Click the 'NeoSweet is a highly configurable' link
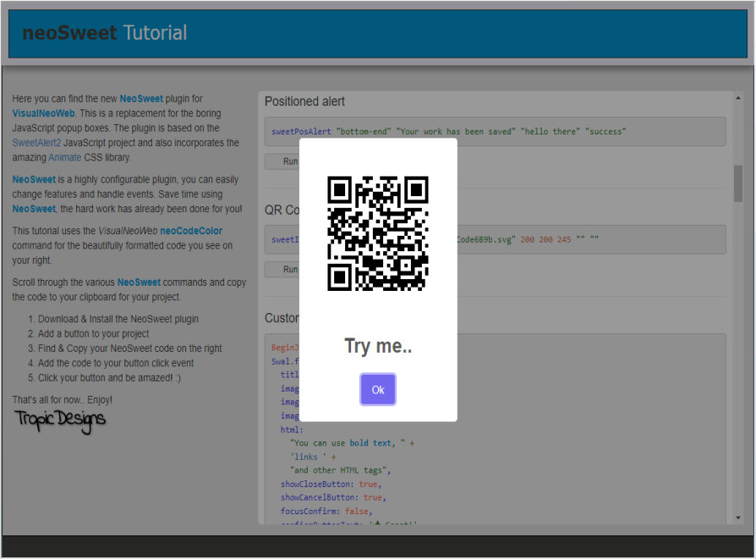This screenshot has height=559, width=756. (34, 180)
